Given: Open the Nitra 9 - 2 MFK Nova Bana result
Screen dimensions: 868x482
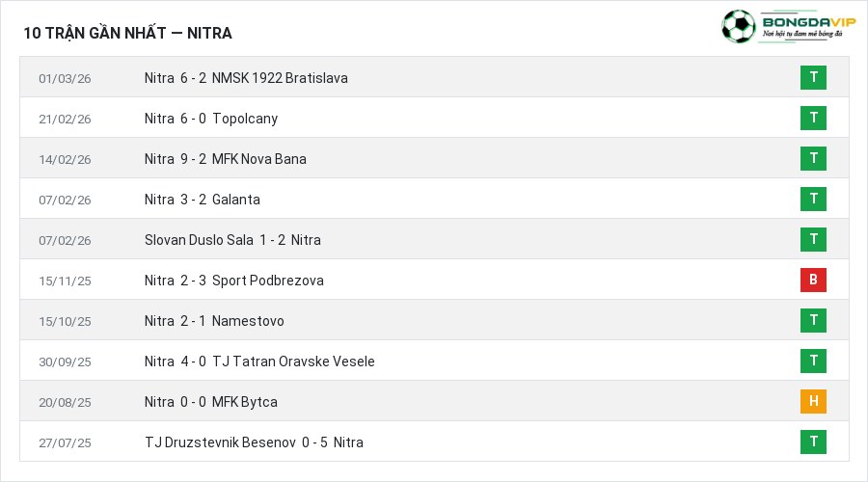Looking at the screenshot, I should (x=226, y=159).
